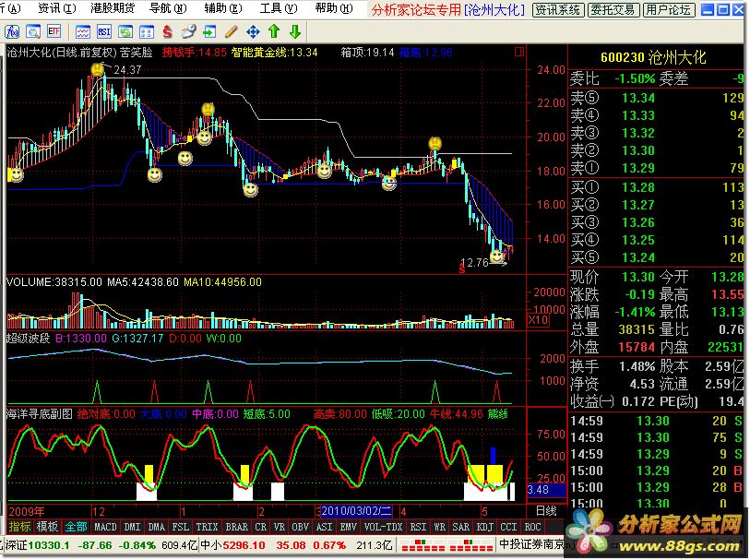This screenshot has height=560, width=750.
Task: Open the 帮助(H) menu
Action: (x=334, y=8)
